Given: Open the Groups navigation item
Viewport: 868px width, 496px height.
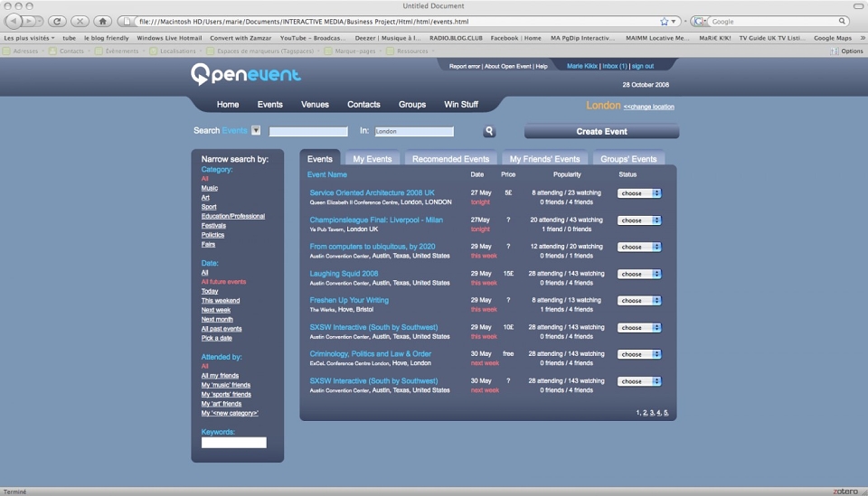Looking at the screenshot, I should 412,105.
